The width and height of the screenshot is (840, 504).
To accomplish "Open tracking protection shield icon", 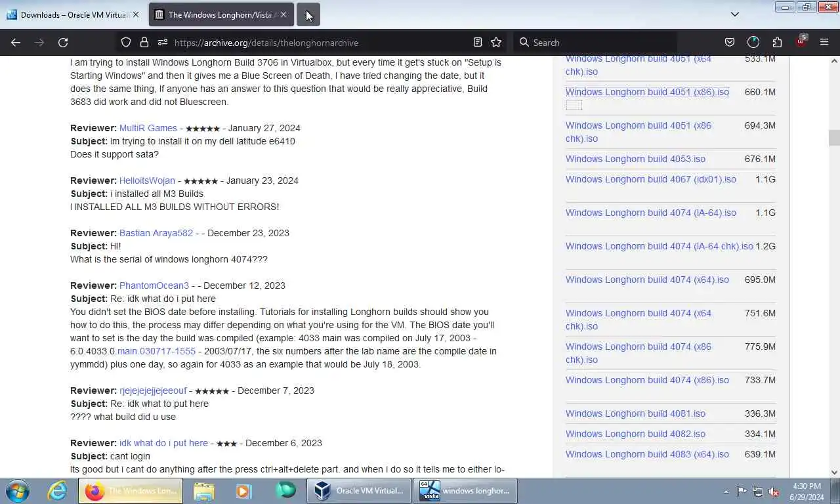I will point(126,43).
